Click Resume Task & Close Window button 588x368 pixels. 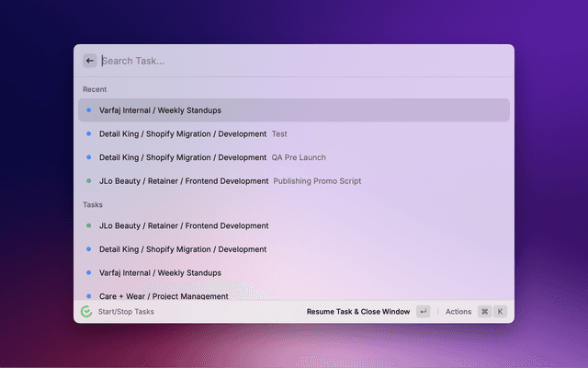click(358, 312)
